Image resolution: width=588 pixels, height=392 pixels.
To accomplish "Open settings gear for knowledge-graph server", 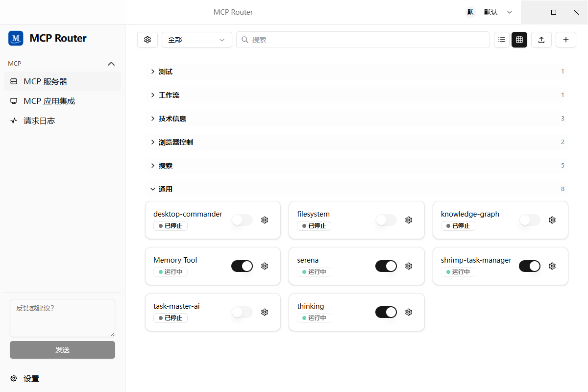I will [552, 220].
